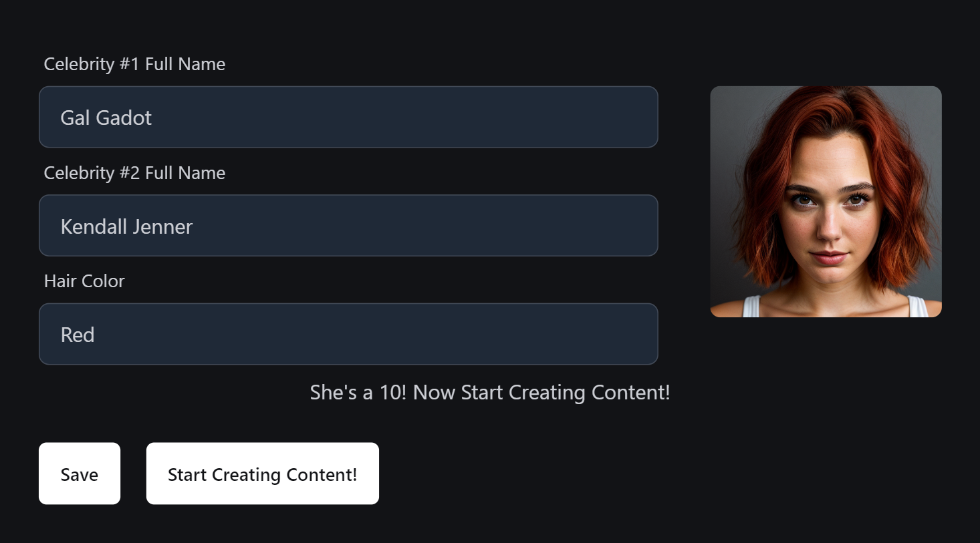Focus the Celebrity #1 Full Name input
The image size is (980, 543).
pyautogui.click(x=348, y=117)
